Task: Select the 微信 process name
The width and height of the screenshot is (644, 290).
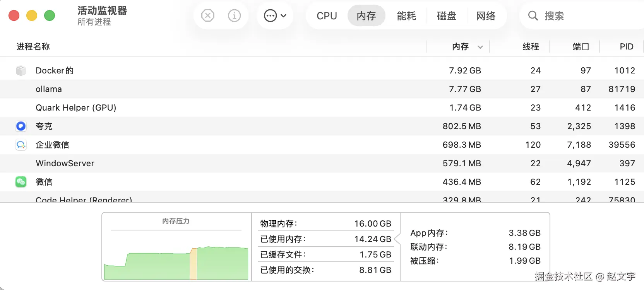Action: [44, 182]
